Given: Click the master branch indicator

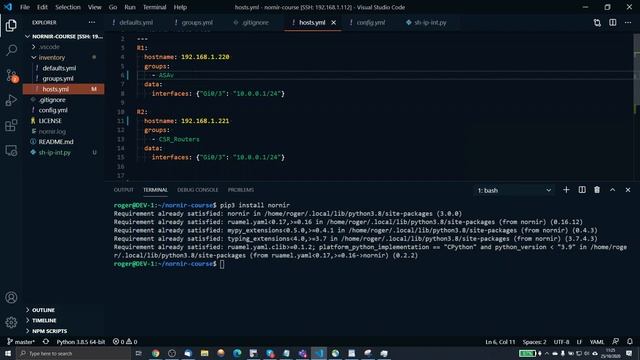Looking at the screenshot, I should tap(21, 342).
